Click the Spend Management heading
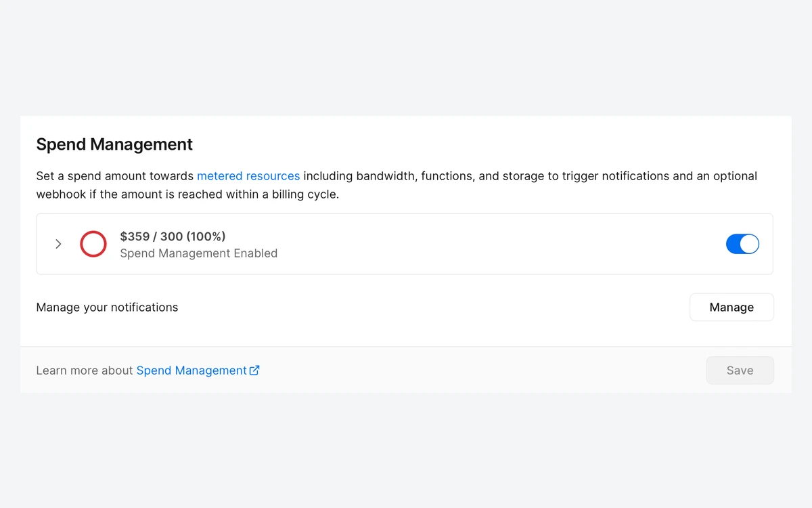Viewport: 812px width, 508px height. tap(114, 144)
